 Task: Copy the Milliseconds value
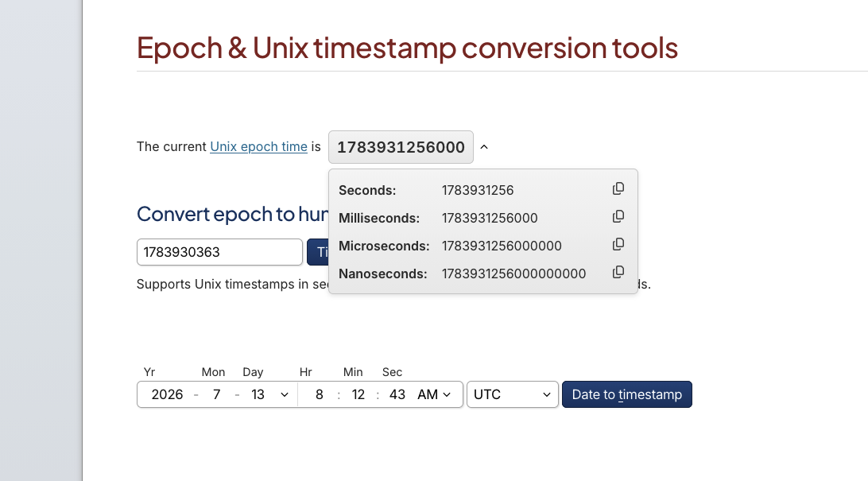click(618, 216)
